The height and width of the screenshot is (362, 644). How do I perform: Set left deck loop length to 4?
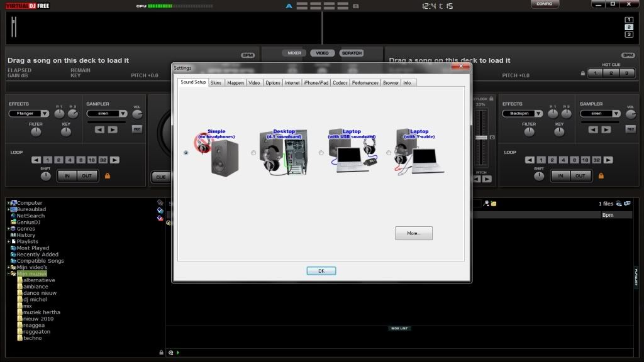tap(70, 160)
